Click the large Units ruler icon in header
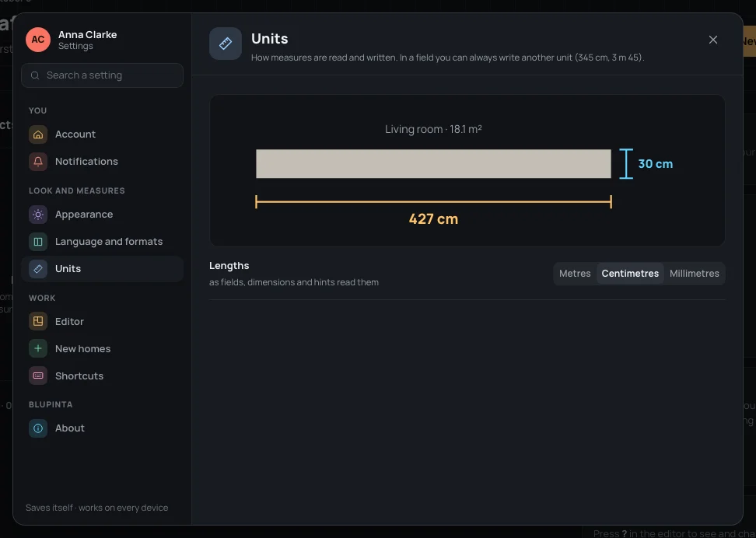The image size is (756, 538). 225,44
